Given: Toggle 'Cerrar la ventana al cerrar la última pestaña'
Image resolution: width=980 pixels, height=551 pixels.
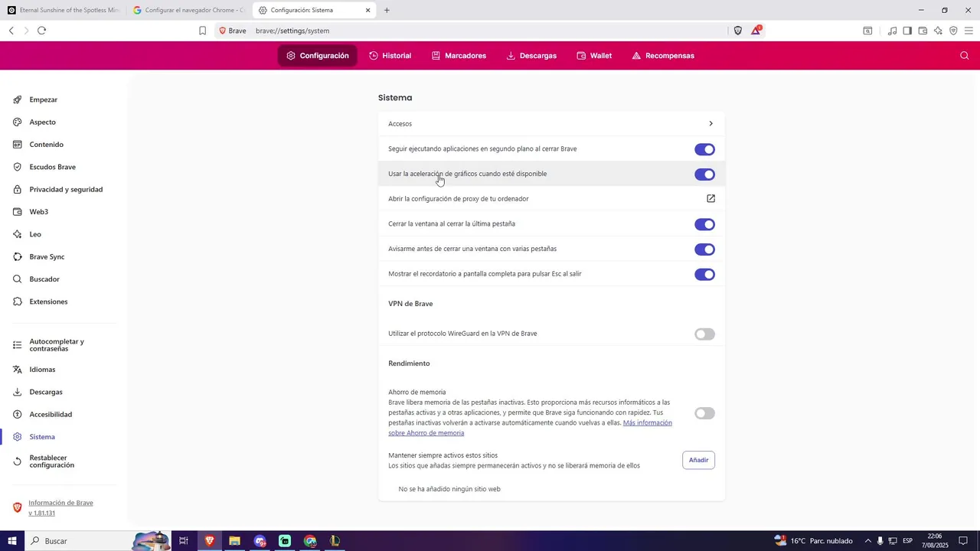Looking at the screenshot, I should (x=704, y=224).
